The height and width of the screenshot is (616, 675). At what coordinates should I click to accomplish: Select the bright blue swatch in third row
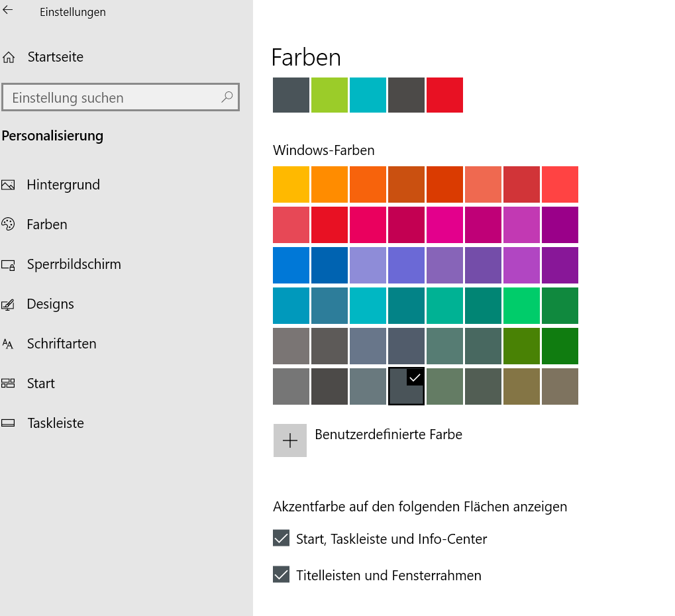(x=291, y=265)
